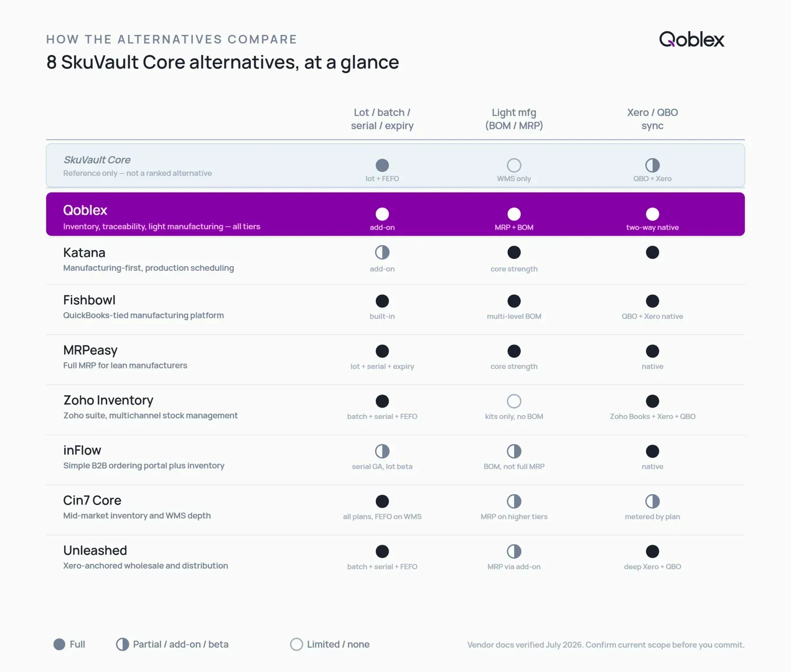Click the 'Cin7 Core' row title

coord(92,500)
